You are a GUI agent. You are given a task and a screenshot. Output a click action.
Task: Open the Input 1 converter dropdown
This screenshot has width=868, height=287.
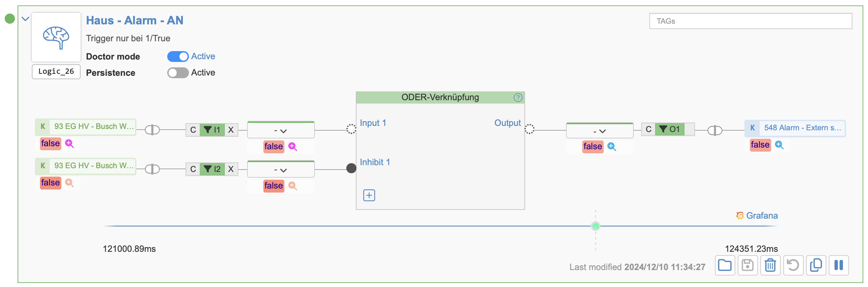(x=281, y=131)
